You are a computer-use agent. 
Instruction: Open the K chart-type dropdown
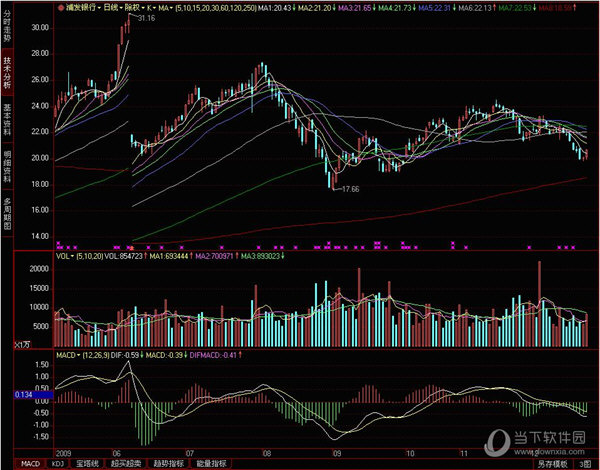[x=152, y=8]
